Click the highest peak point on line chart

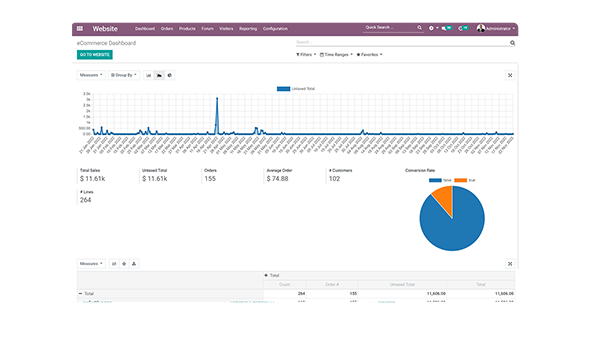tap(217, 99)
